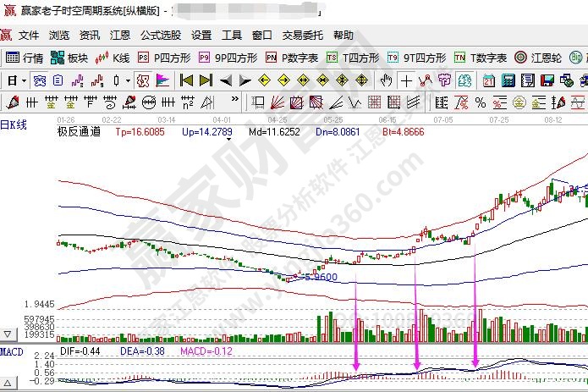Click the red-circle zigzag line icon
Image resolution: width=588 pixels, height=392 pixels.
(426, 80)
